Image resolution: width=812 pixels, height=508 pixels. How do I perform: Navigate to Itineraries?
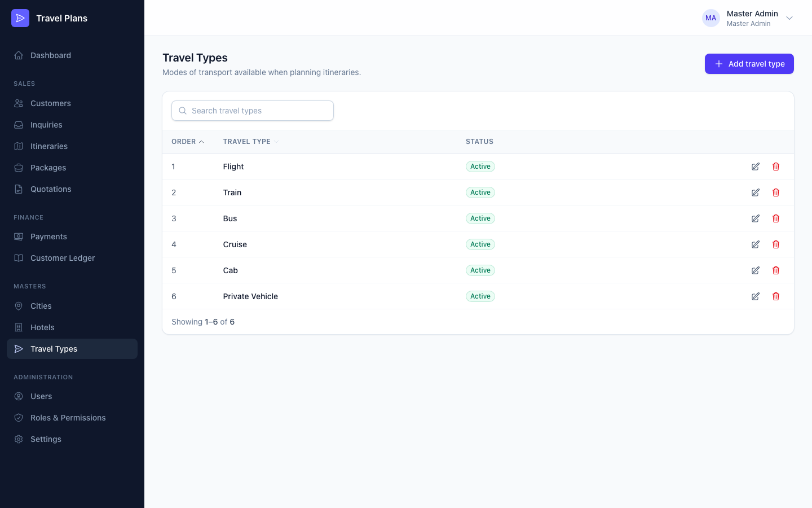72,146
